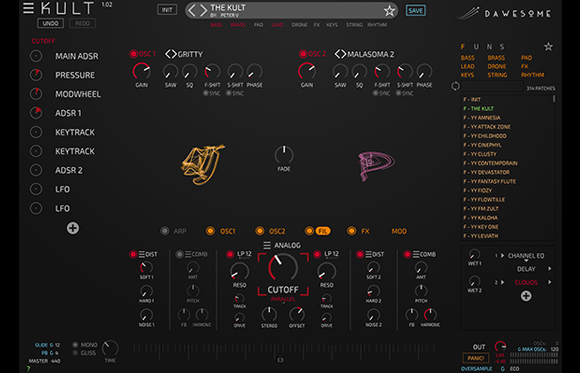Open the help question mark
Screen dimensions: 580x373
(x=28, y=368)
